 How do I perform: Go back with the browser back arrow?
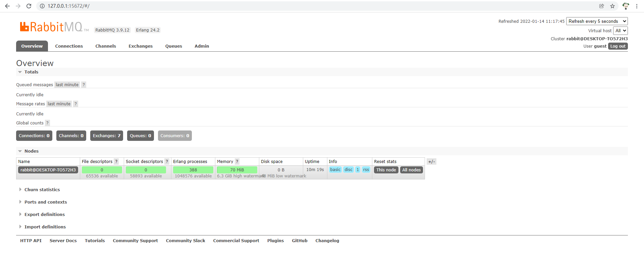point(7,6)
